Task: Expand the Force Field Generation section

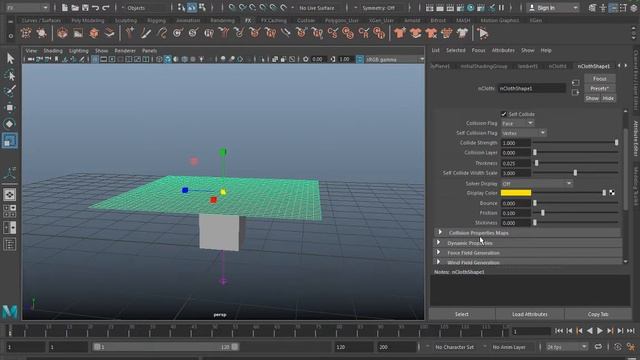Action: tap(528, 253)
